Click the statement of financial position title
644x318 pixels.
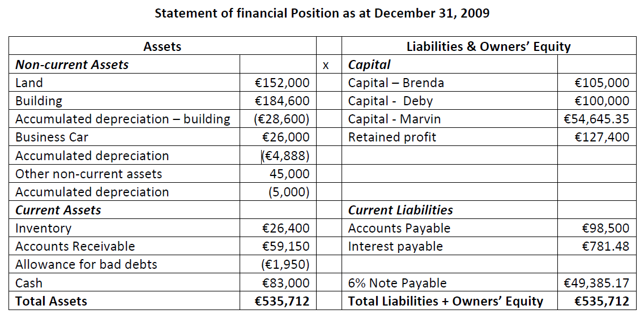tap(322, 13)
